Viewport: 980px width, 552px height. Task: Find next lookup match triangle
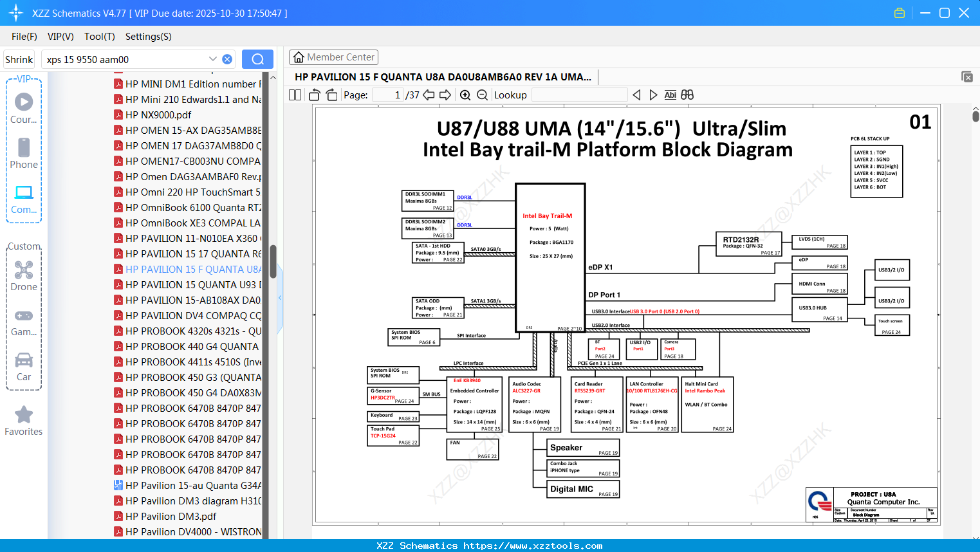[x=653, y=95]
